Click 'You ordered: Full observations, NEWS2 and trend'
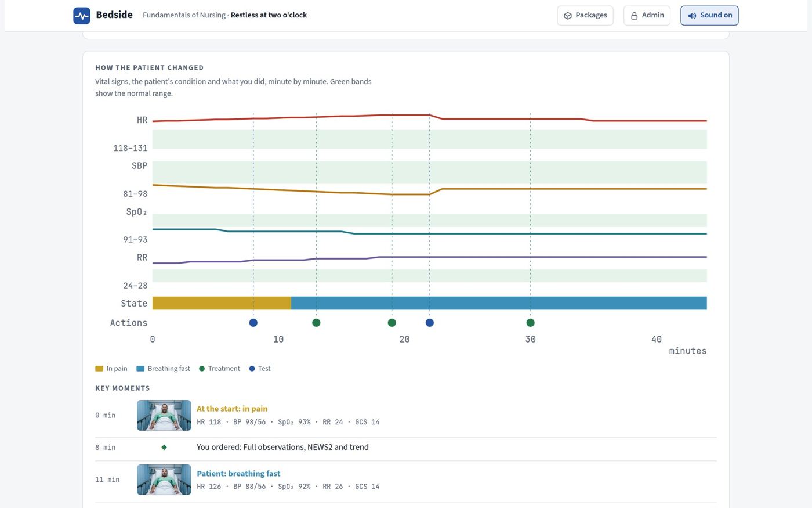The height and width of the screenshot is (508, 812). [282, 447]
